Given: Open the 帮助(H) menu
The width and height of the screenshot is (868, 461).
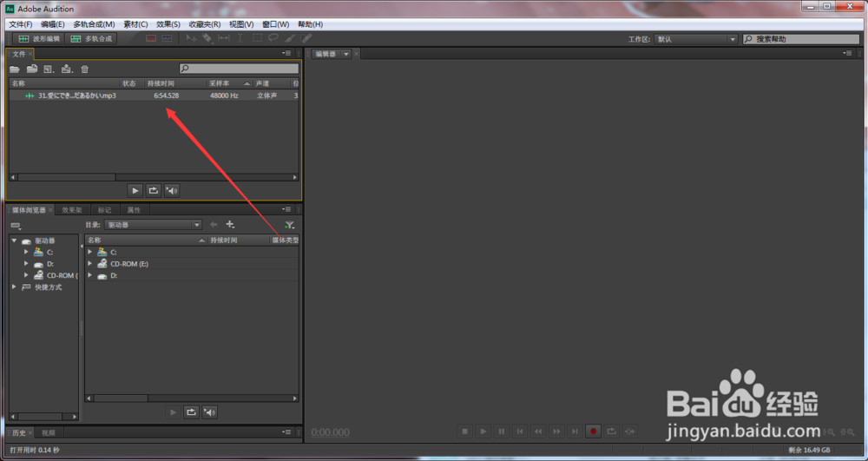Looking at the screenshot, I should coord(311,24).
